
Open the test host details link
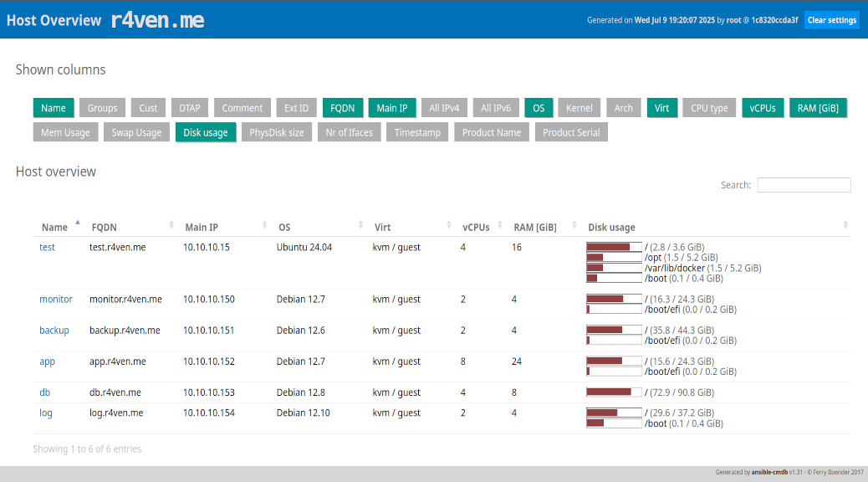point(47,248)
